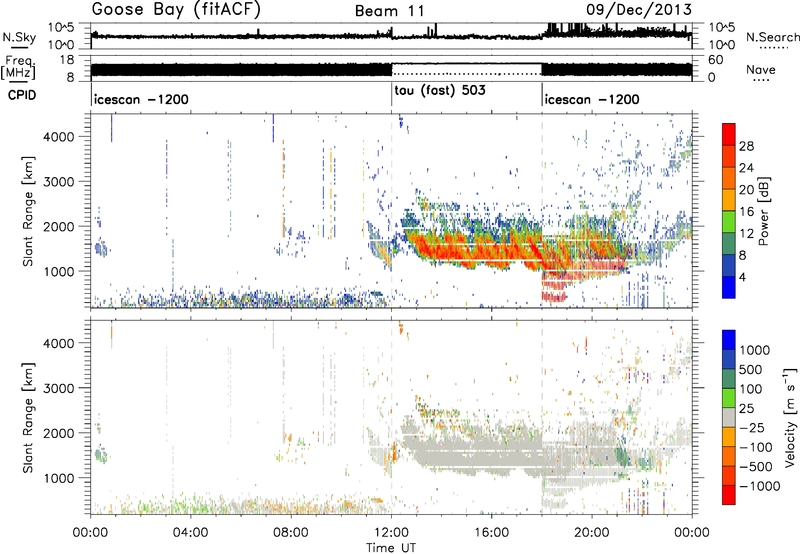
Task: Click the second 'icescan -1200' label near 18:00
Action: (592, 99)
